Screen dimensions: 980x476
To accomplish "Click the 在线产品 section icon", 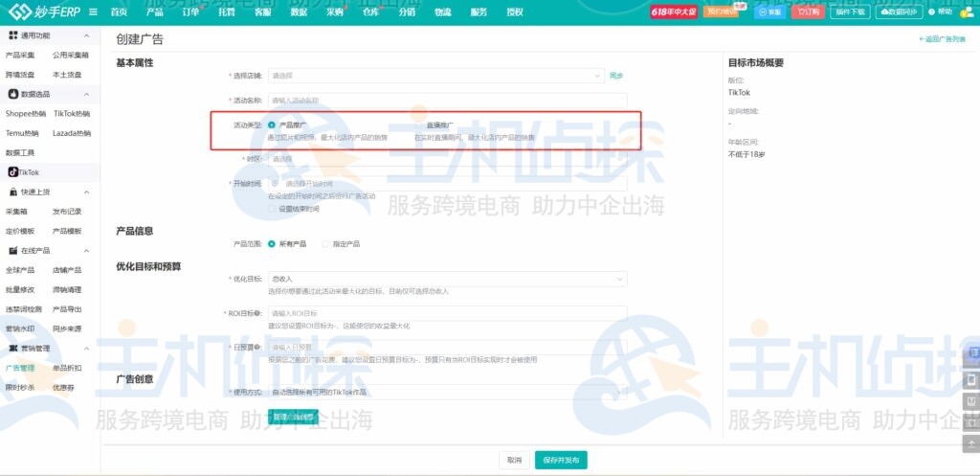I will point(13,251).
